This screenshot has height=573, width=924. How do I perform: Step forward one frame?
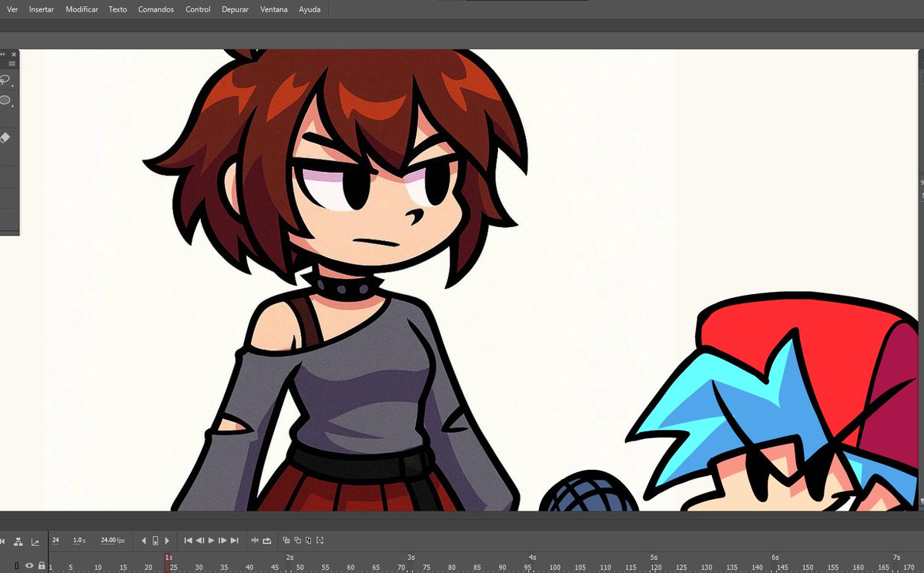coord(223,541)
